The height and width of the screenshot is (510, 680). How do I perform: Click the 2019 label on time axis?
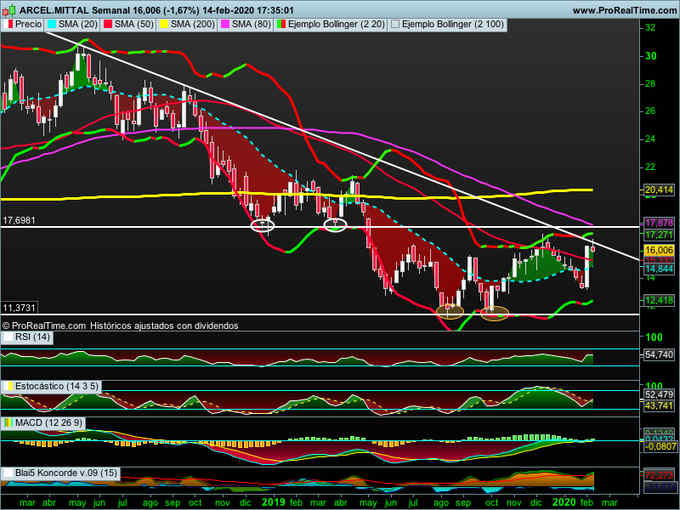click(273, 502)
